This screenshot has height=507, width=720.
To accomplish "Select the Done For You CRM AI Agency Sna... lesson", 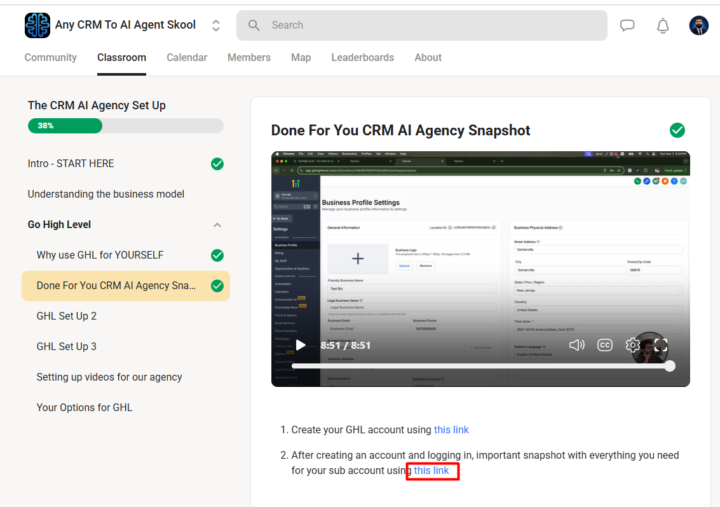I will pos(125,286).
